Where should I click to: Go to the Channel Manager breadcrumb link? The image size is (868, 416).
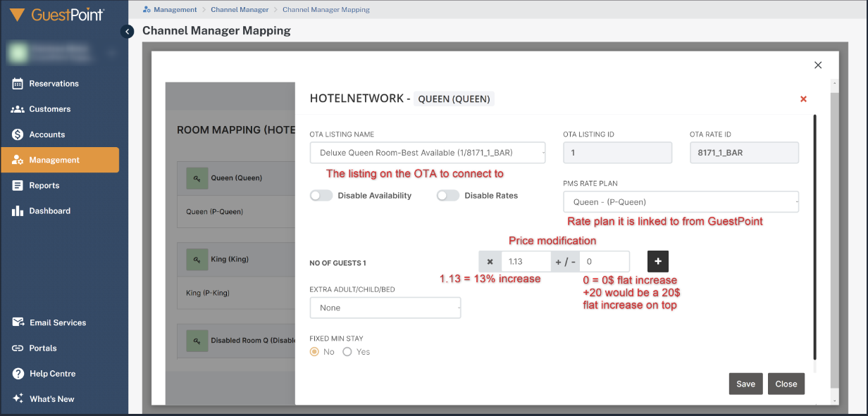point(240,10)
